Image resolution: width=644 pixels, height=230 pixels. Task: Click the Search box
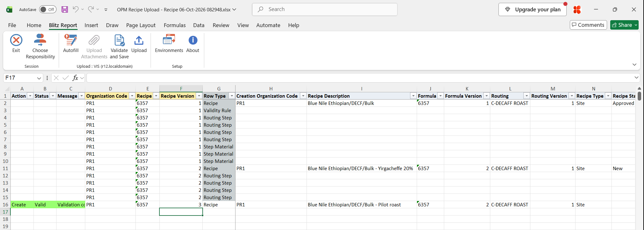pyautogui.click(x=325, y=9)
